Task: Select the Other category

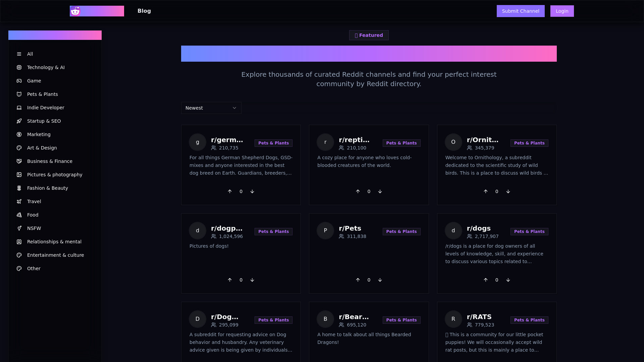Action: tap(55, 268)
